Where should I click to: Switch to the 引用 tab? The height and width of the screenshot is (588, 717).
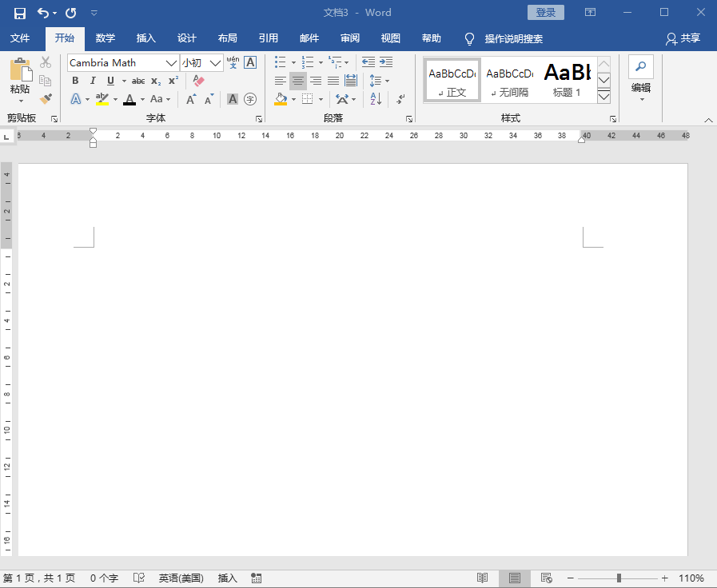268,38
